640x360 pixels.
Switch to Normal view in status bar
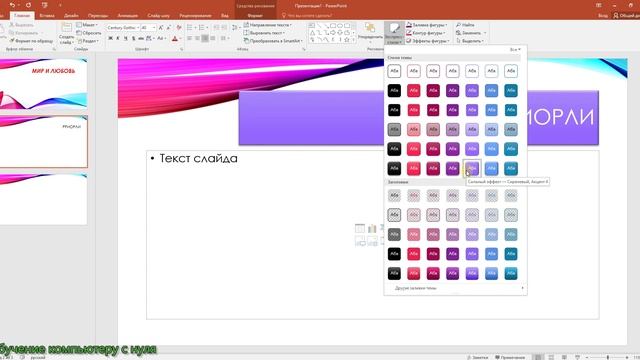[538, 357]
